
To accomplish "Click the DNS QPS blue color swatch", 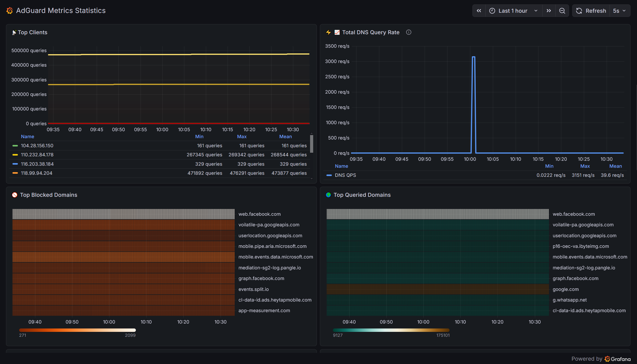I will [x=329, y=175].
